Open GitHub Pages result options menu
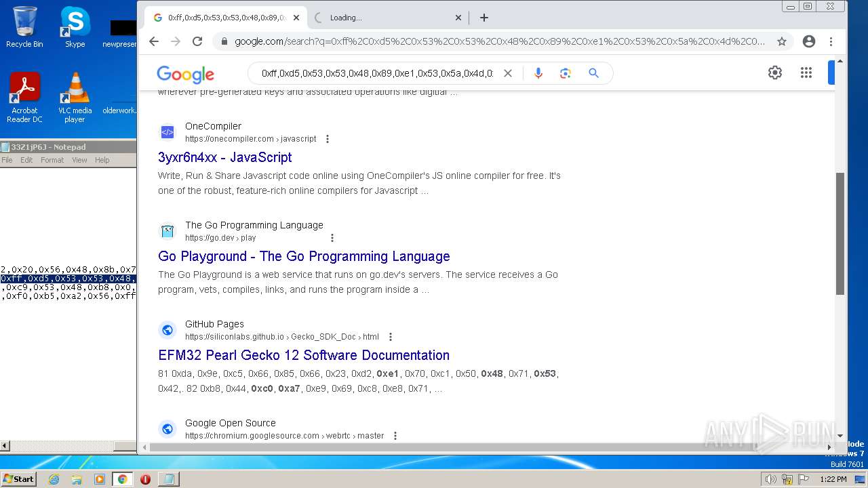Viewport: 868px width, 488px height. [x=390, y=337]
